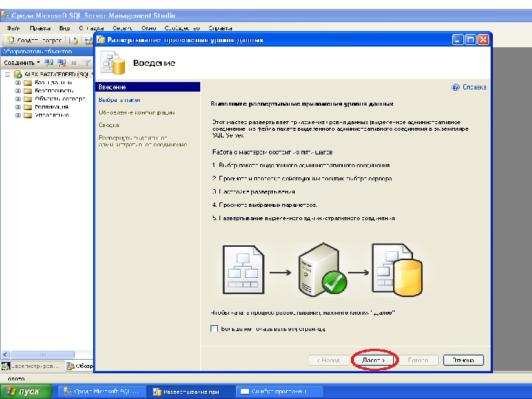Screen dimensions: 532x399
Task: Open the Сервис menu
Action: coord(122,28)
